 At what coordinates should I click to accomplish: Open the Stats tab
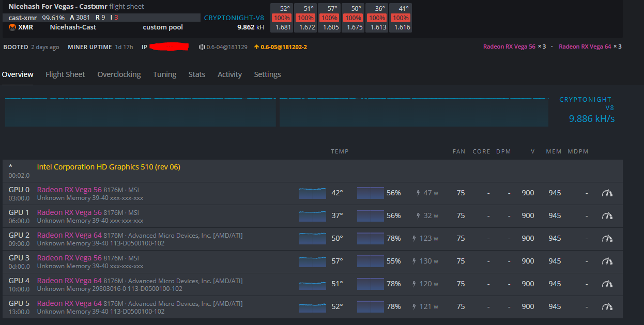point(196,74)
